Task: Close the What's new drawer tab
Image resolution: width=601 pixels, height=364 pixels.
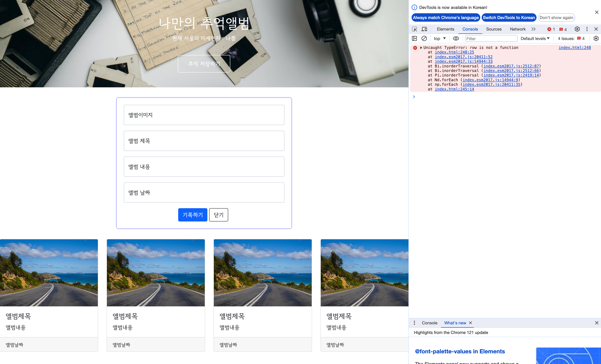Action: tap(470, 323)
